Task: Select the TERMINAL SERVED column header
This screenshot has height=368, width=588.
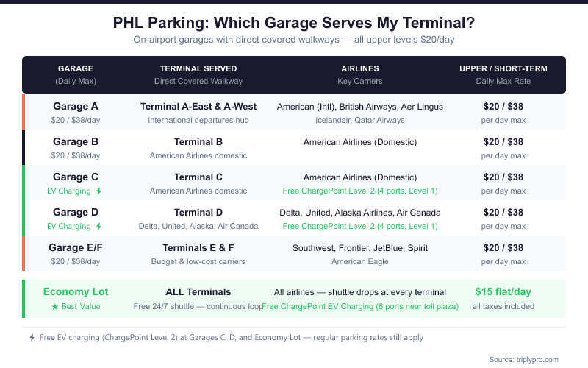Action: coord(198,68)
